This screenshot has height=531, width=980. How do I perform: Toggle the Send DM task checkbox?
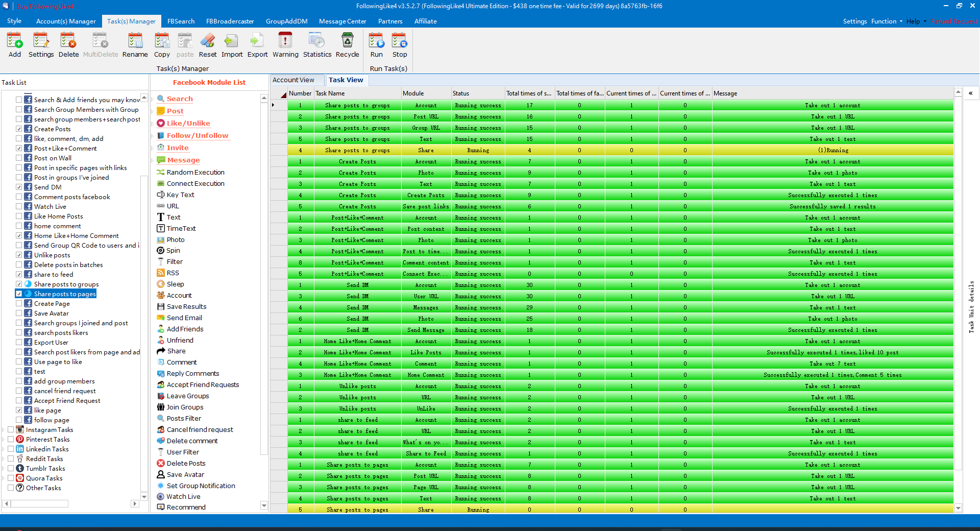tap(19, 187)
